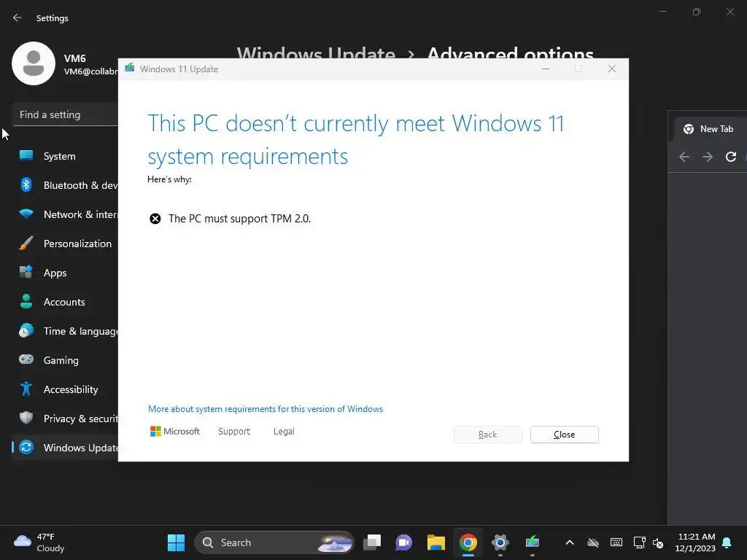Open the clock showing 11:21 AM
Viewport: 747px width, 560px height.
click(x=695, y=542)
